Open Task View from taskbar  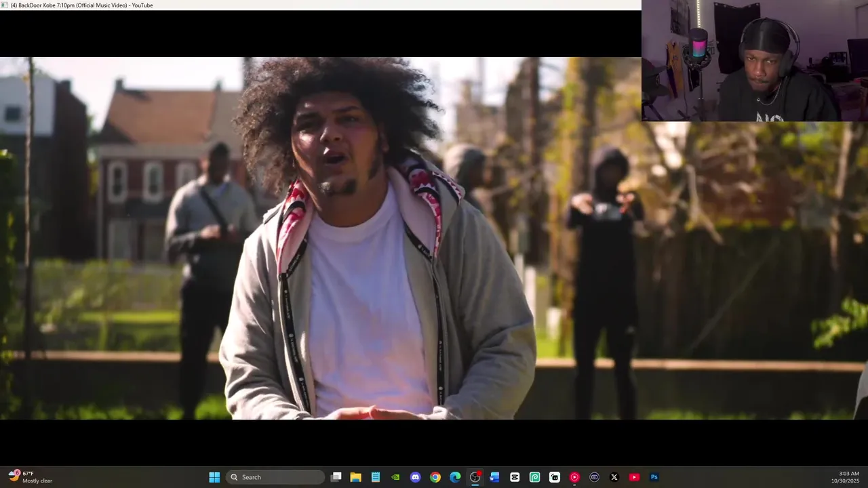pyautogui.click(x=336, y=477)
